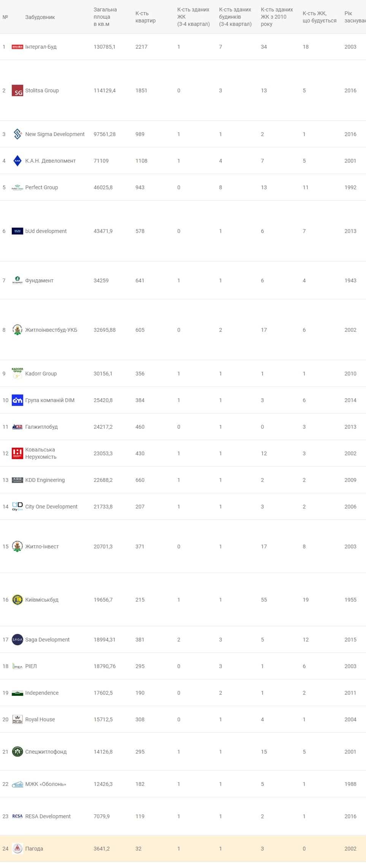The width and height of the screenshot is (366, 868).
Task: Open РІЕЛ developer name
Action: point(31,666)
